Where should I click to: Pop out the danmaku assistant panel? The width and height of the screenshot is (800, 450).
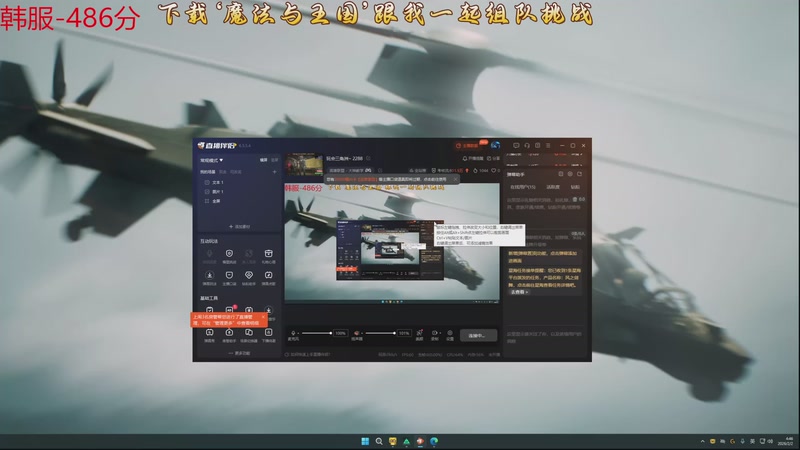click(x=580, y=174)
